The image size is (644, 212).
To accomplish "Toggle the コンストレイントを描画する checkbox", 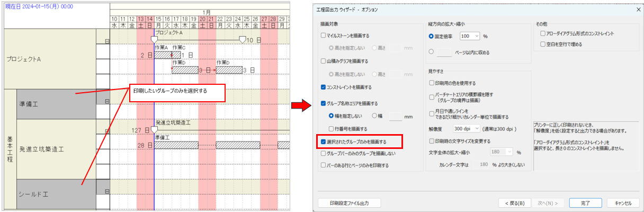I will 324,87.
